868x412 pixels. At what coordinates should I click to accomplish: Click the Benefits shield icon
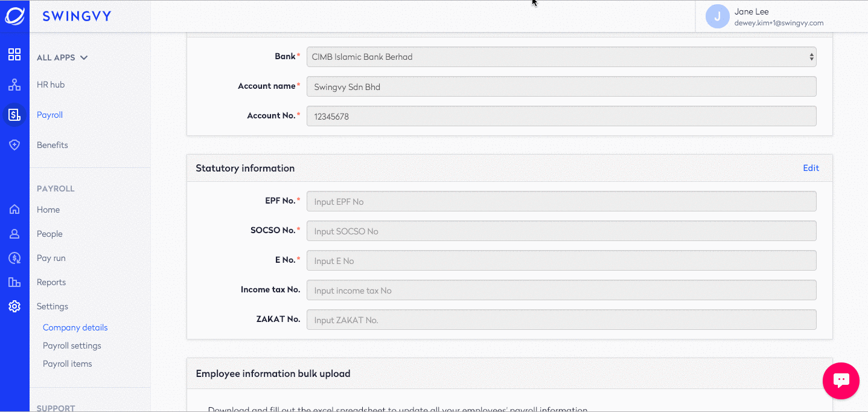(14, 145)
